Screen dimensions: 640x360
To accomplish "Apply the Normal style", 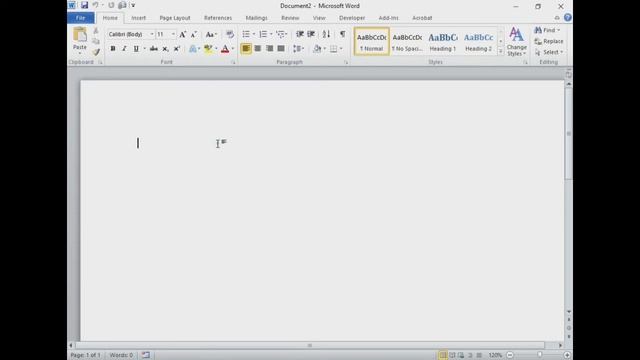I will (371, 41).
